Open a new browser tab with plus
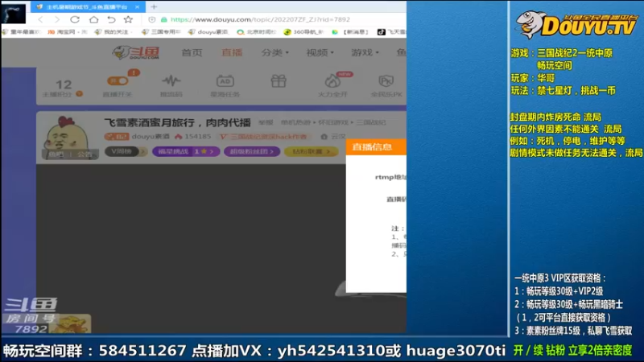 point(154,6)
